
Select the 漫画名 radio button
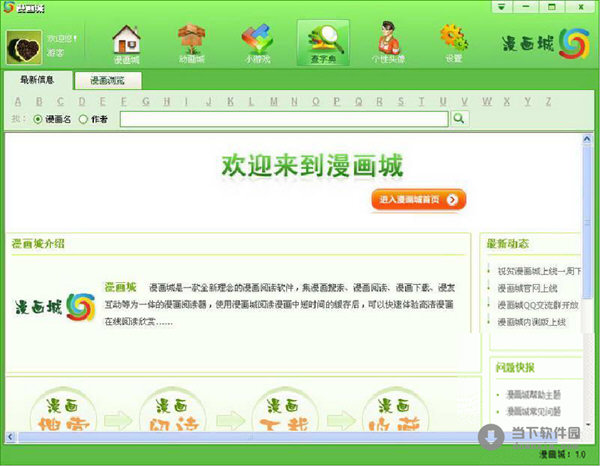coord(38,119)
